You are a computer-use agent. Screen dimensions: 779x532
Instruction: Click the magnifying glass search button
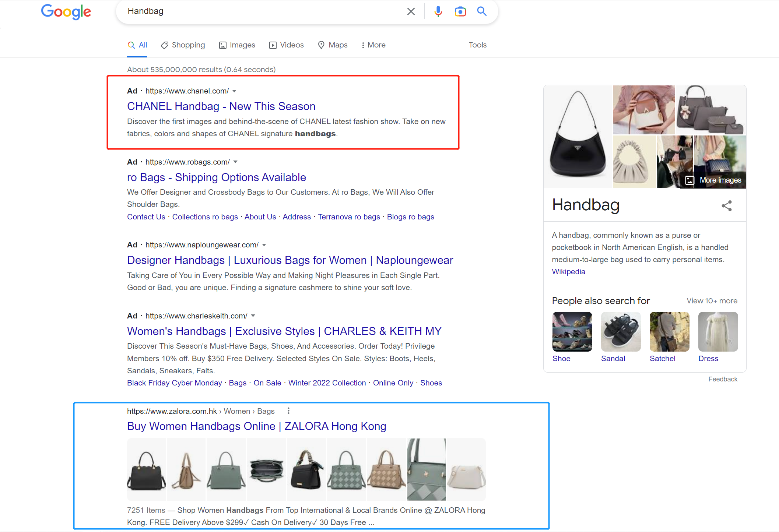[x=482, y=11]
